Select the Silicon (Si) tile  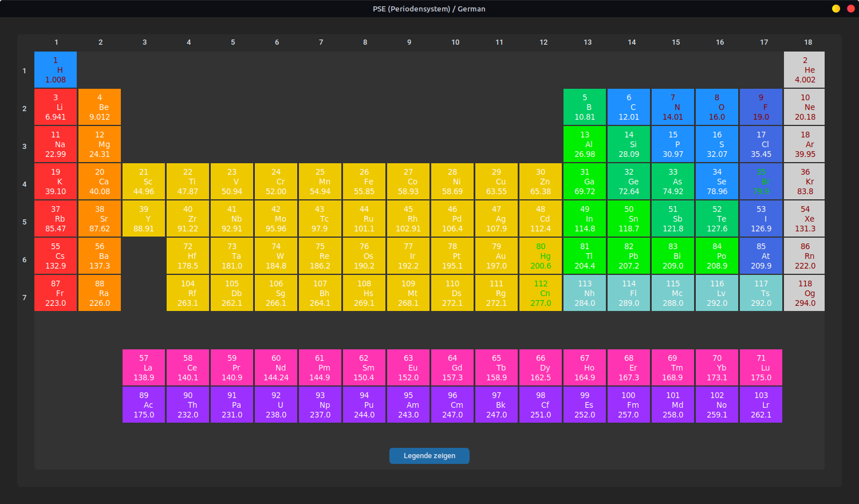629,144
